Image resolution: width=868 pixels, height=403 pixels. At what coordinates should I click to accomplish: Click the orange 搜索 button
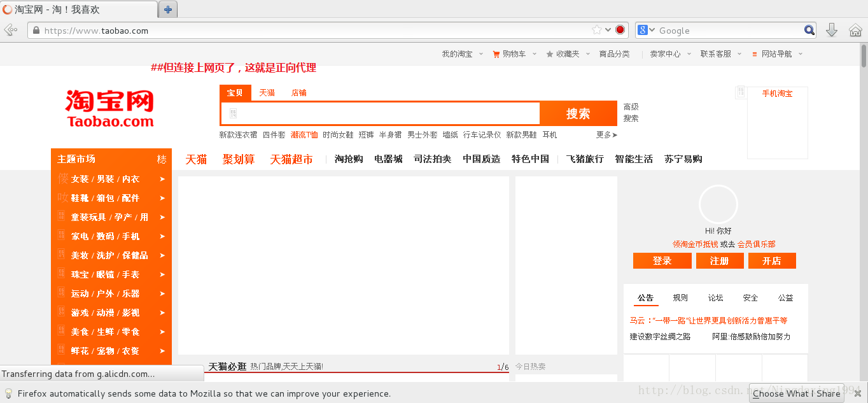point(578,113)
